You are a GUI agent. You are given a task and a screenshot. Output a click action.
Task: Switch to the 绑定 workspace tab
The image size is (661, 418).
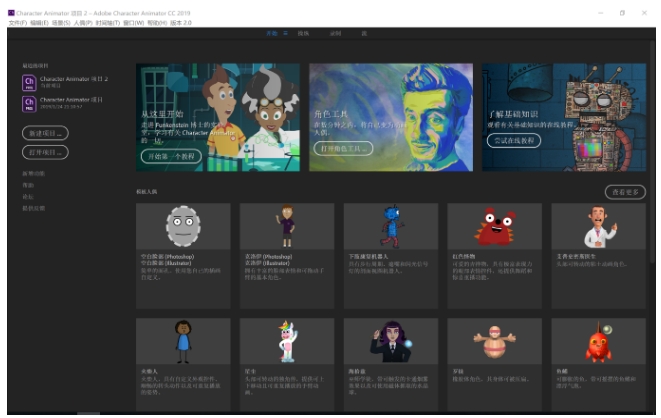click(x=304, y=33)
